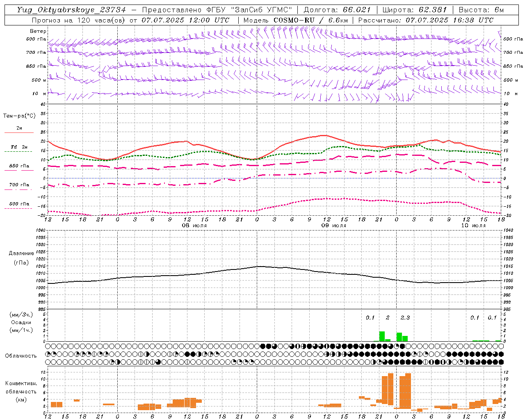
Task: Click the Осадки panel label
Action: click(x=21, y=322)
